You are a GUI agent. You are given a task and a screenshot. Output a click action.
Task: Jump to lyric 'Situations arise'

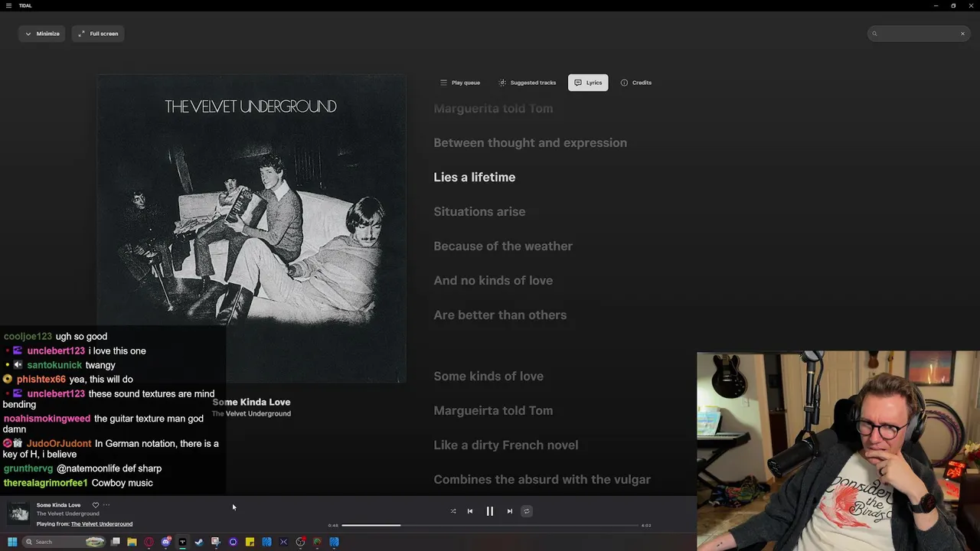[x=479, y=212]
